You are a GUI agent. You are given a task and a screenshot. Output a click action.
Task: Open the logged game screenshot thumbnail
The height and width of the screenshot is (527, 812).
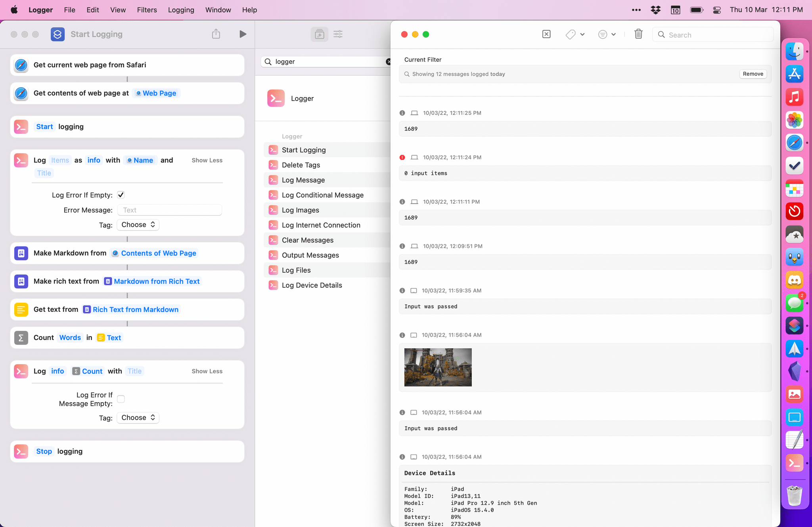(x=438, y=367)
